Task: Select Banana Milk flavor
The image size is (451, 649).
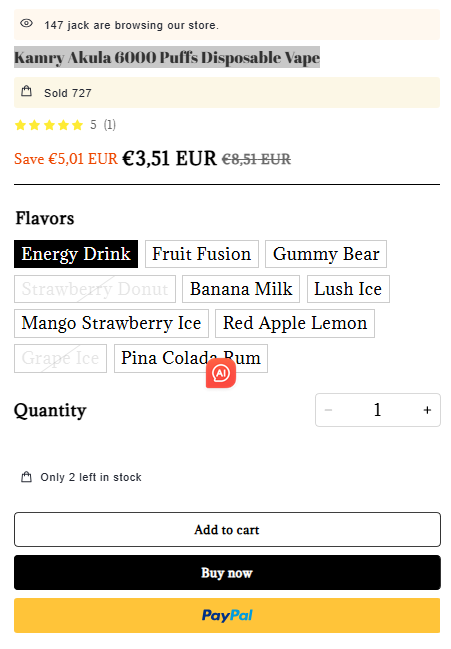Action: (241, 288)
